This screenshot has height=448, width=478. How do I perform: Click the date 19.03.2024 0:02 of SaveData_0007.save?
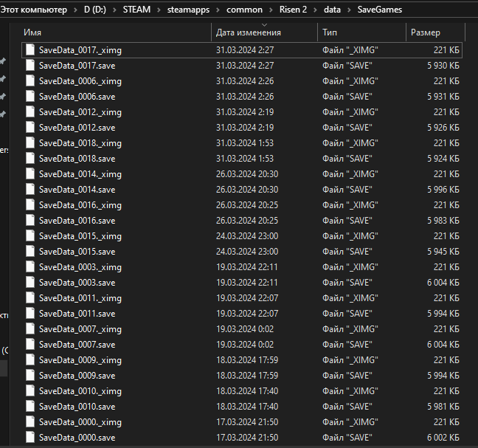click(245, 345)
